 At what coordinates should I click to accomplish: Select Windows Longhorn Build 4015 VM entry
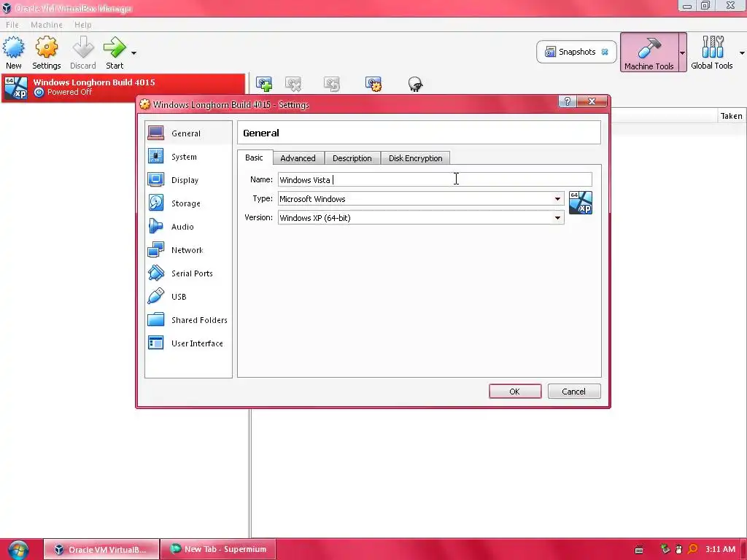pos(123,87)
